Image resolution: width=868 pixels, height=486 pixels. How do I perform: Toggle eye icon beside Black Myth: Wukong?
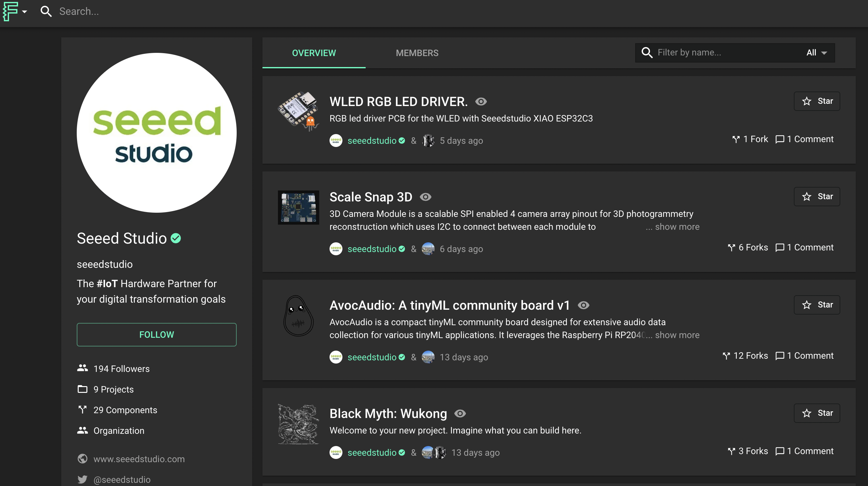(460, 413)
